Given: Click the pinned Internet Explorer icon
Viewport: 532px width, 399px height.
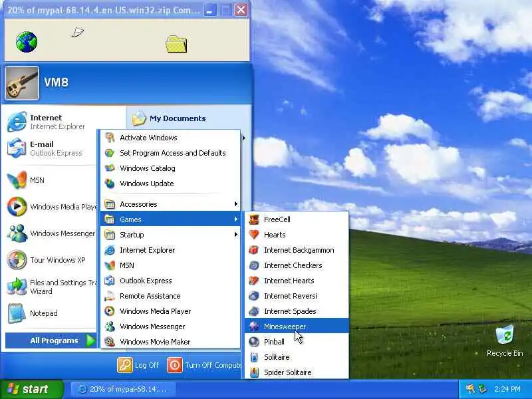Looking at the screenshot, I should point(17,122).
